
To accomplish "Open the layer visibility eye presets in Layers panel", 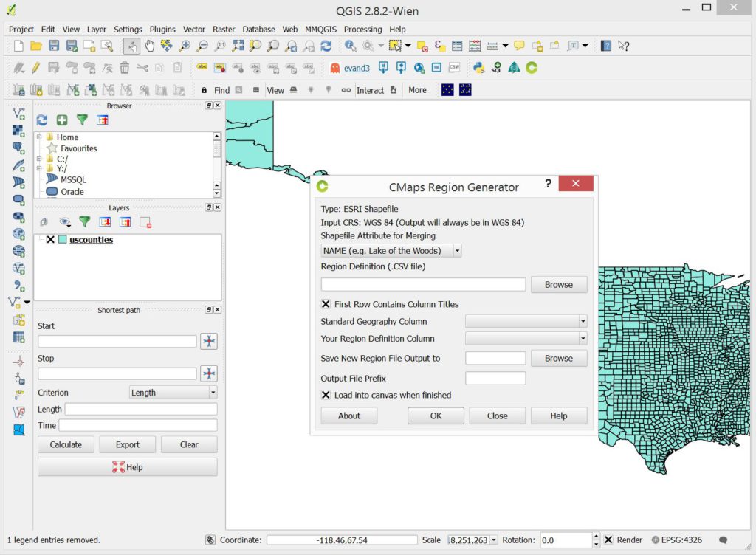I will point(65,222).
